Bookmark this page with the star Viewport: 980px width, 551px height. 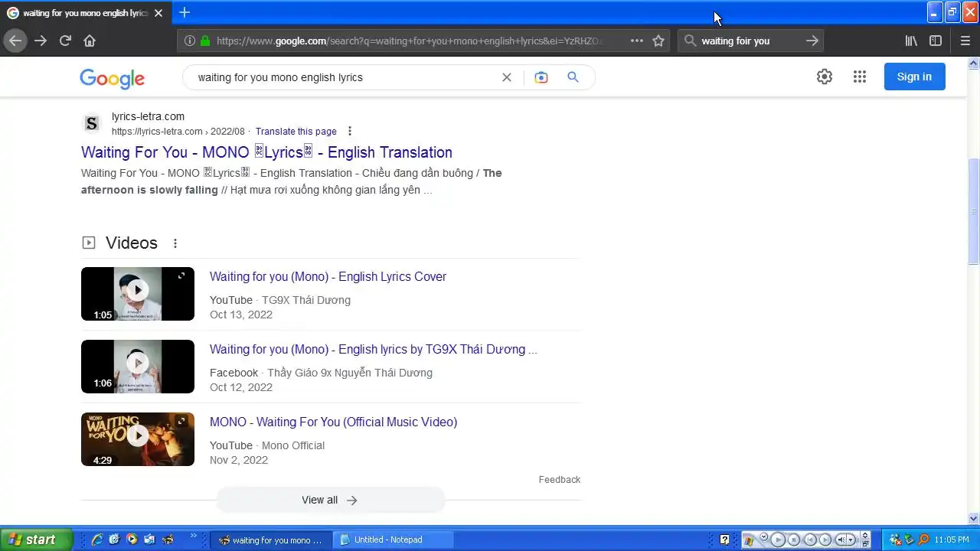pos(658,41)
